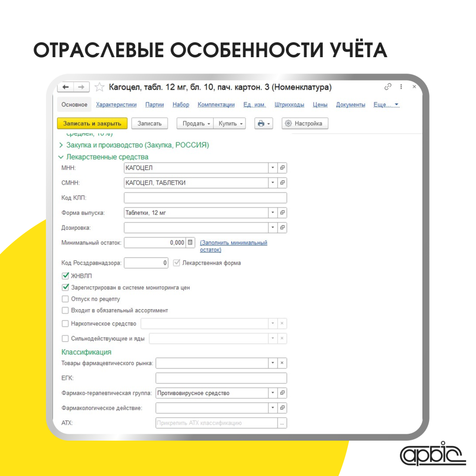Expand the Еще... navigation menu
This screenshot has width=476, height=476.
click(386, 105)
